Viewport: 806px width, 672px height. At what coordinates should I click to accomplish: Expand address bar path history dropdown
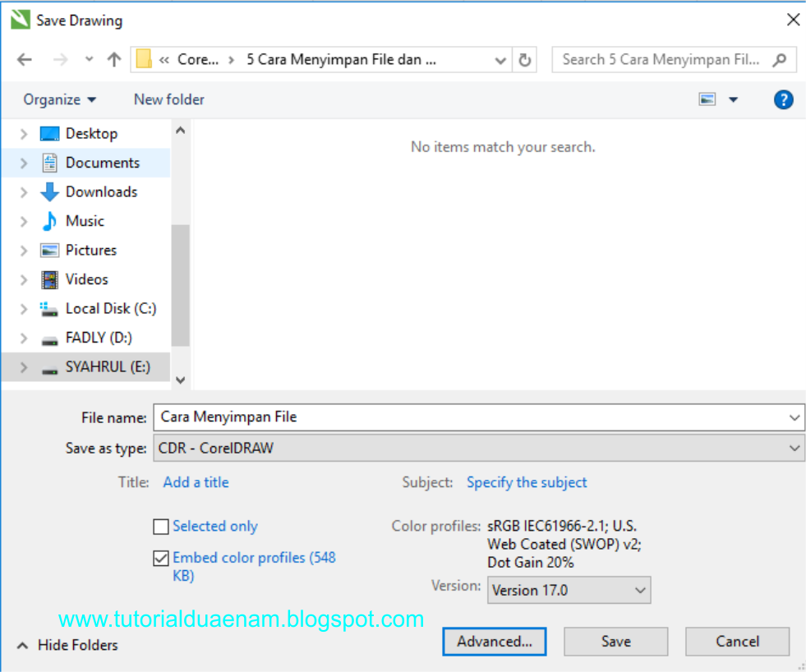point(500,60)
